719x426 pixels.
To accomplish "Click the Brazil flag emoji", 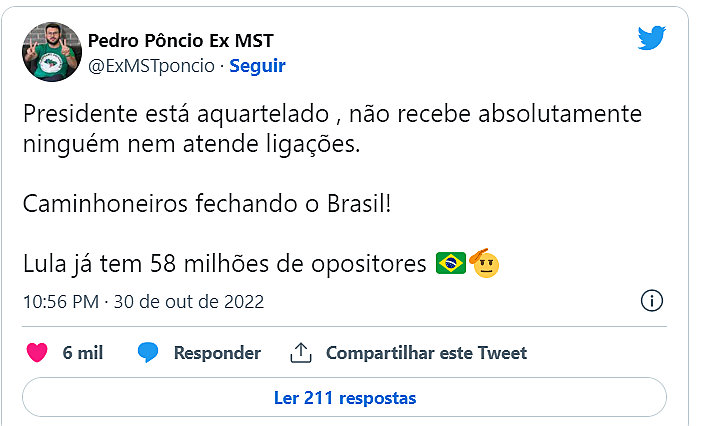I will pos(451,265).
